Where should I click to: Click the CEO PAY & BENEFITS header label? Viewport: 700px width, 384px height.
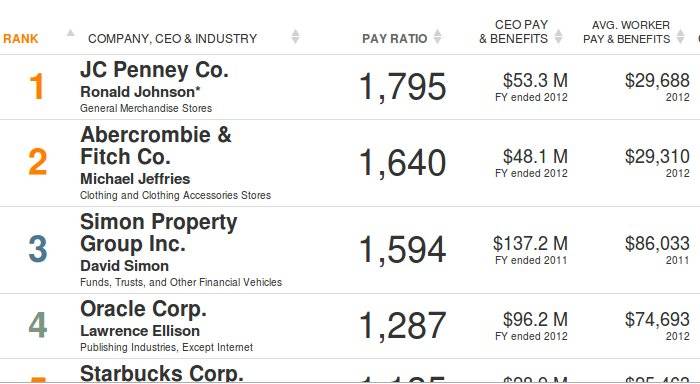pos(514,32)
